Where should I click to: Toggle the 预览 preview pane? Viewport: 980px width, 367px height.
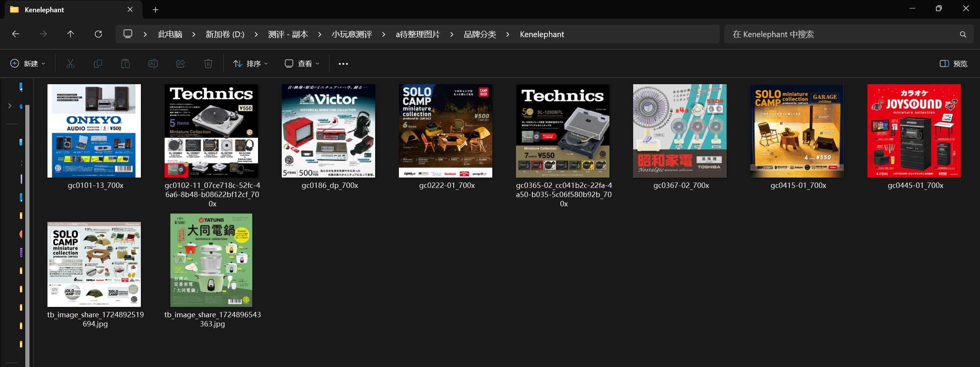(x=953, y=64)
